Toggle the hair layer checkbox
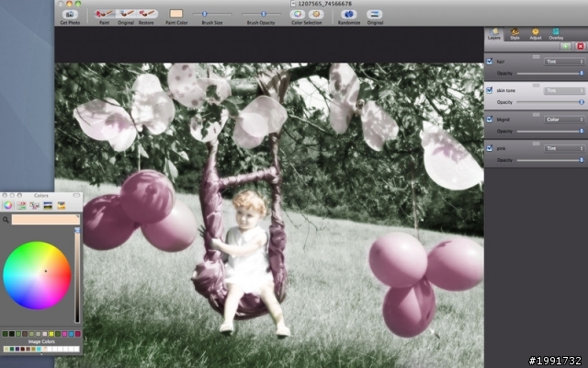588x368 pixels. (490, 62)
